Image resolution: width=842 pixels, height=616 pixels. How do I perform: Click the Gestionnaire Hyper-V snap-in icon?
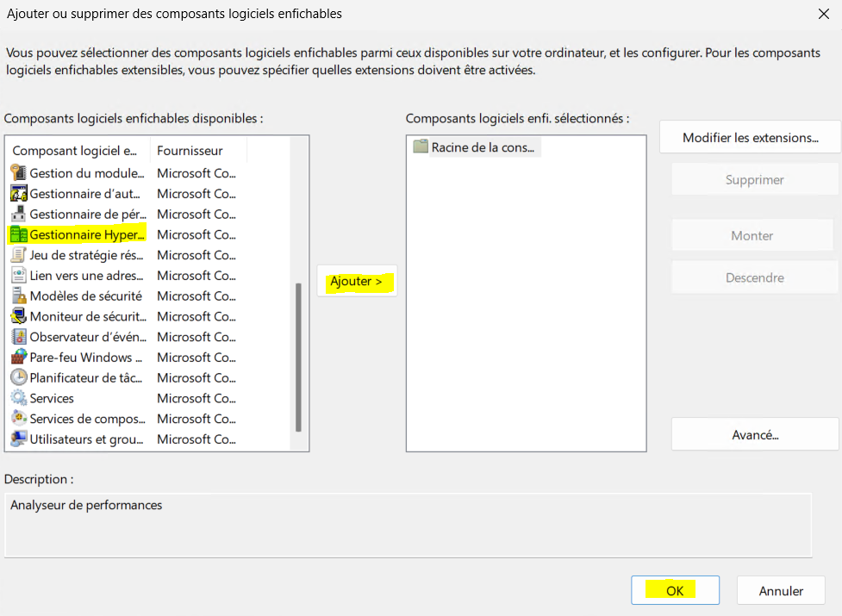[x=18, y=234]
